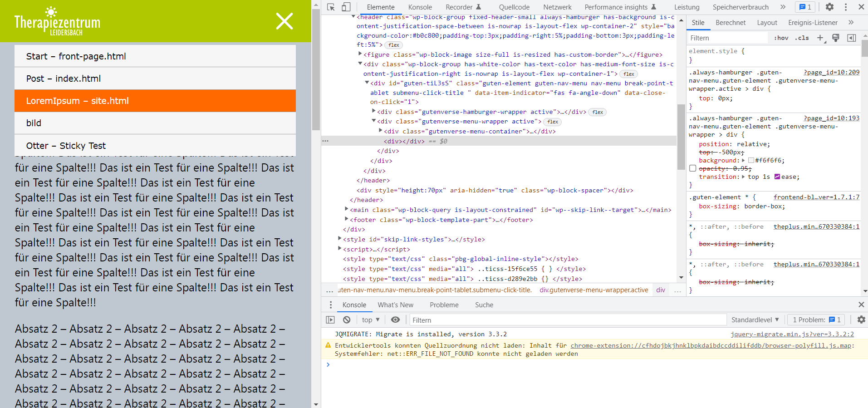Viewport: 868px width, 408px height.
Task: Select the LoremIpsum – site.html menu item
Action: point(155,101)
